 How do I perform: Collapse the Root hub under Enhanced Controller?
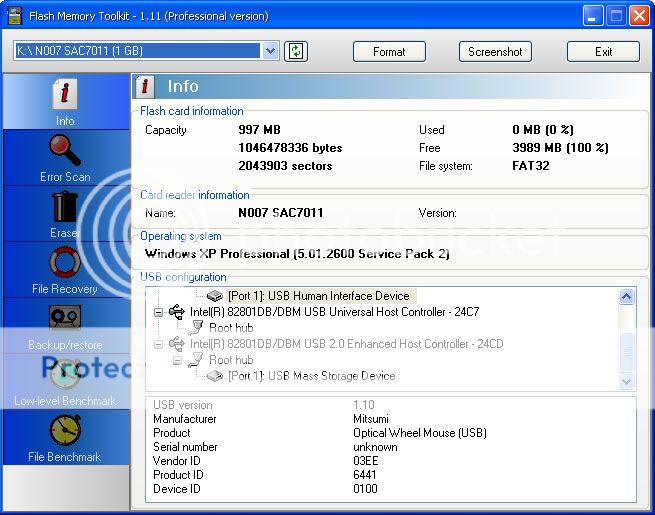point(177,360)
